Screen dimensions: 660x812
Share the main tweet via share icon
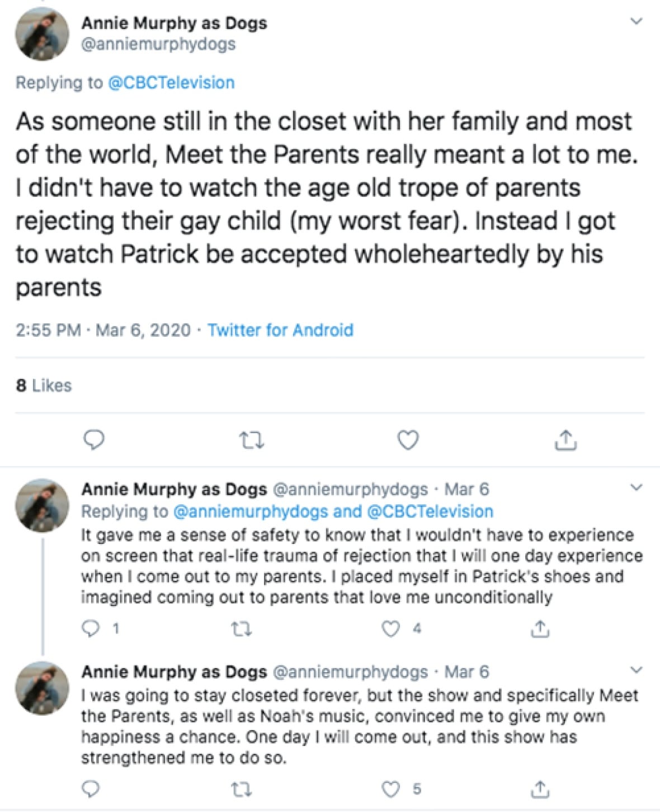565,440
